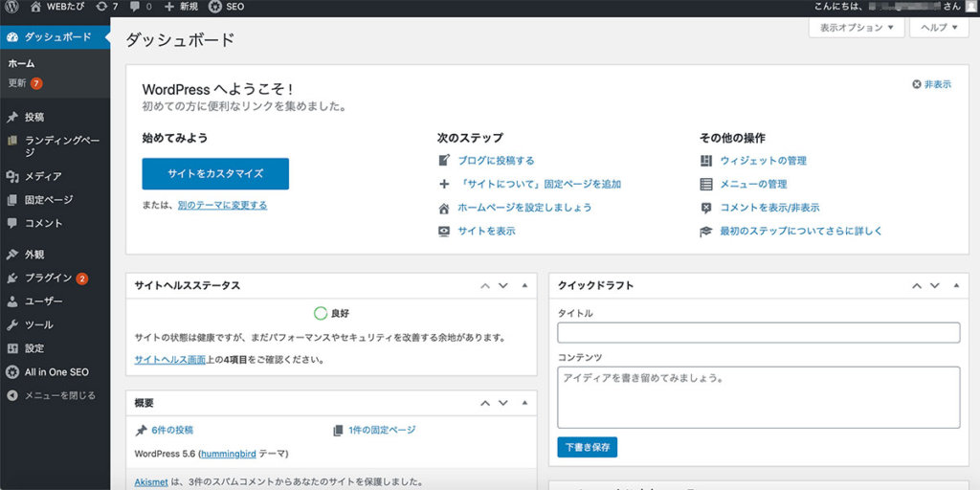This screenshot has width=980, height=490.
Task: Open メディア (Media) in the sidebar
Action: [43, 176]
